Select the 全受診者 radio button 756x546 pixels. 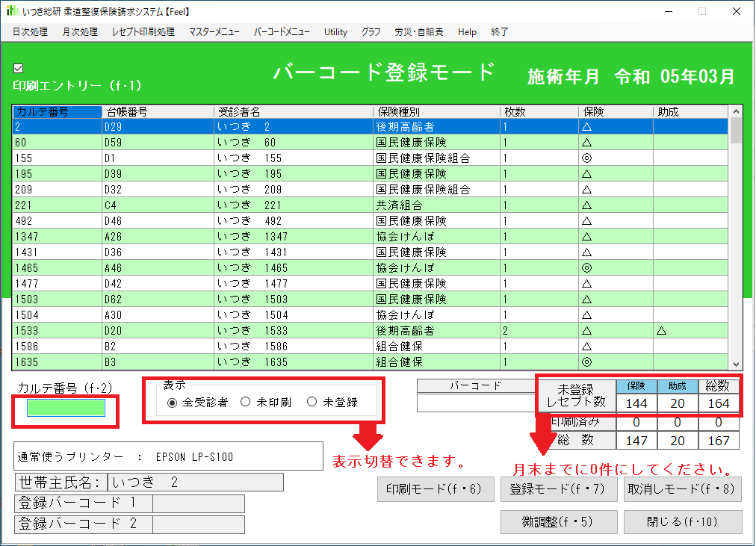[173, 403]
